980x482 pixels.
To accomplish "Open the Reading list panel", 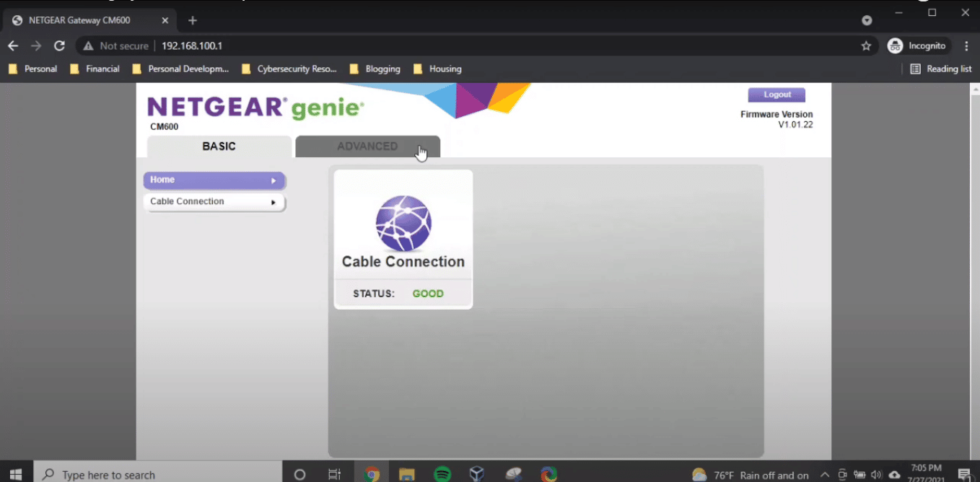I will tap(940, 69).
